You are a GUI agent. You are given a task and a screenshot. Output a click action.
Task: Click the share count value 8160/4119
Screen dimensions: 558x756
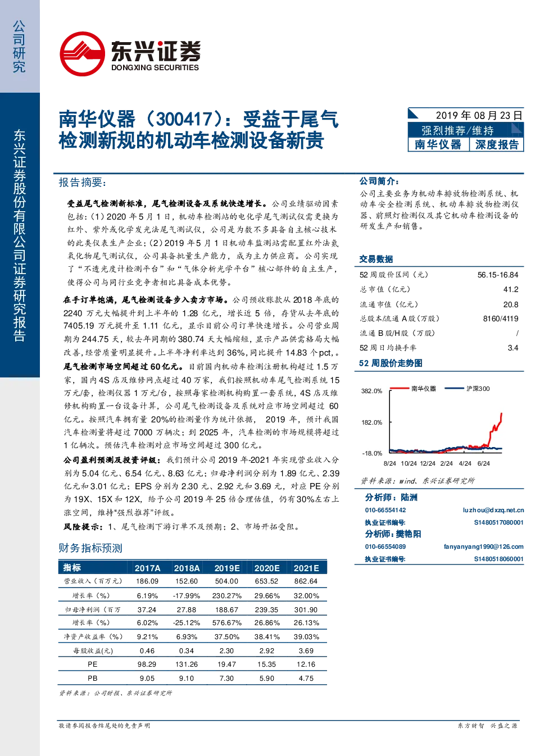click(501, 318)
